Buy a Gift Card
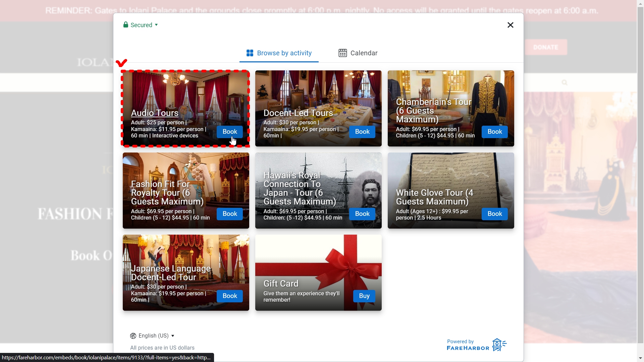This screenshot has height=362, width=644. [x=364, y=296]
